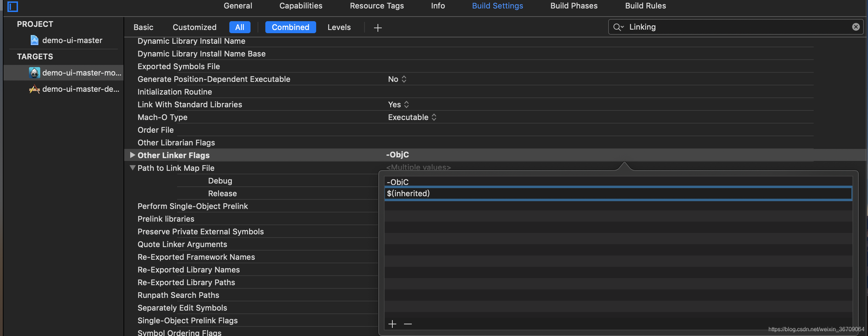The height and width of the screenshot is (336, 868).
Task: Show Basic build settings
Action: (143, 27)
